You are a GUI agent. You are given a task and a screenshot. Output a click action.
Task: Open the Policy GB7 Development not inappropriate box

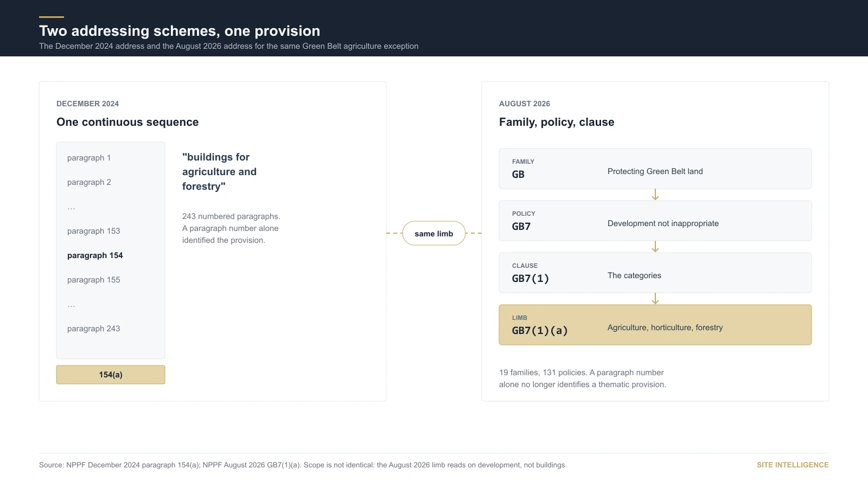pyautogui.click(x=655, y=221)
